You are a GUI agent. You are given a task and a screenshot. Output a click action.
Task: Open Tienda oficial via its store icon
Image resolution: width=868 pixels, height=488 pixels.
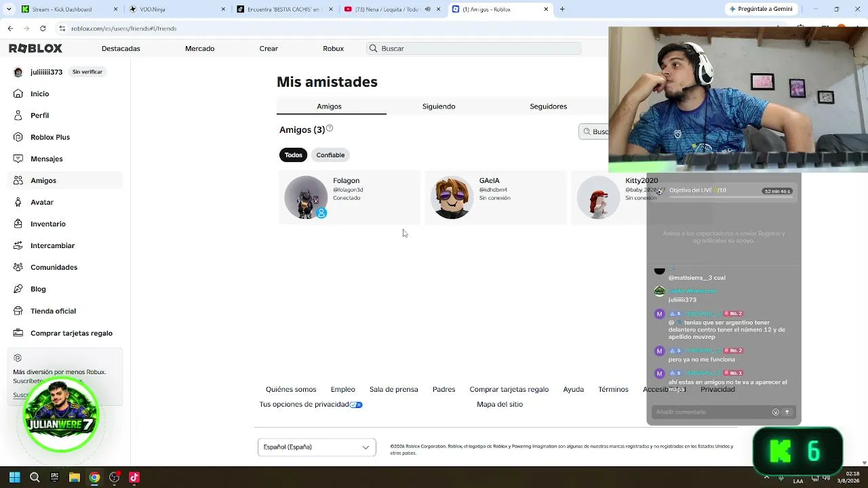point(18,311)
